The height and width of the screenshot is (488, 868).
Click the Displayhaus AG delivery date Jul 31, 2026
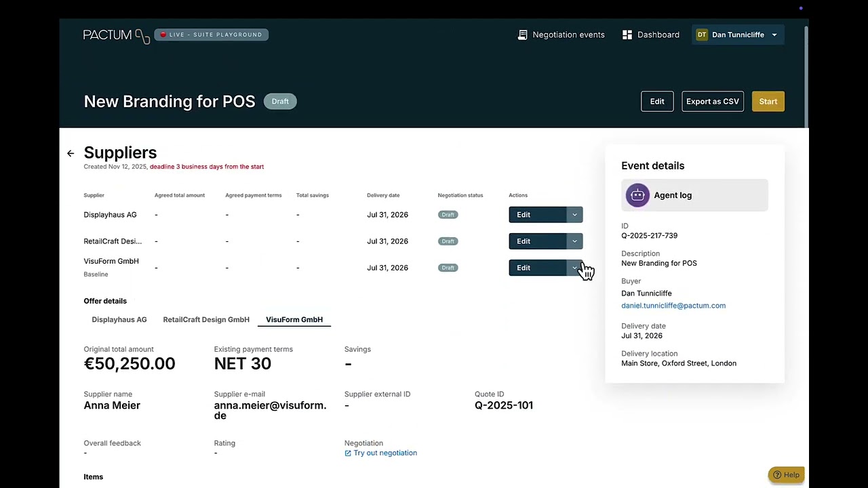click(387, 215)
